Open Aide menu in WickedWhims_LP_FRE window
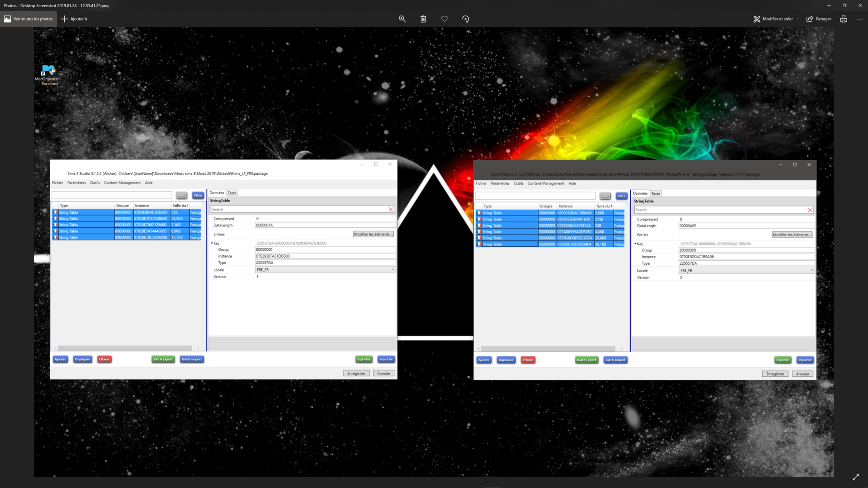The width and height of the screenshot is (868, 488). point(149,183)
